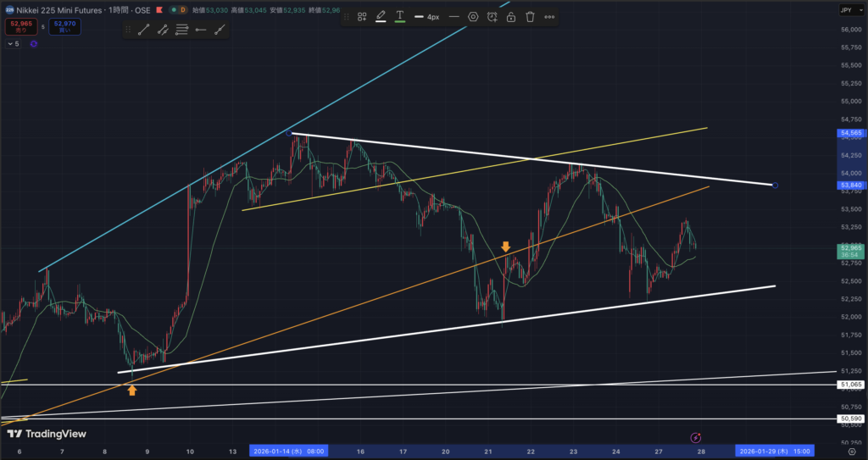The width and height of the screenshot is (868, 460).
Task: Open the drawing settings hexagon icon
Action: click(473, 17)
